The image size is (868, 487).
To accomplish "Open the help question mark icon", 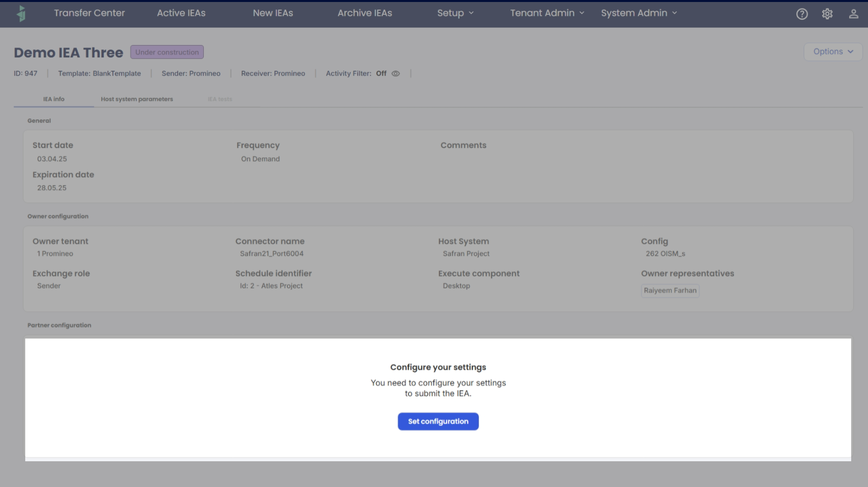I will [802, 14].
